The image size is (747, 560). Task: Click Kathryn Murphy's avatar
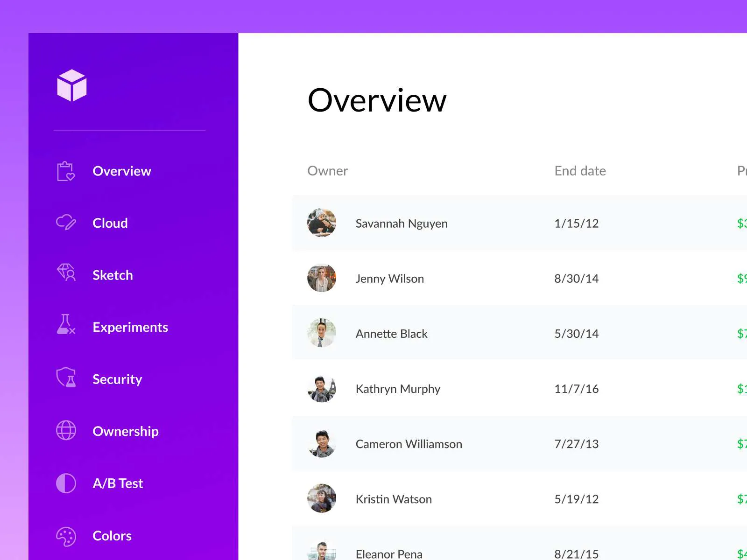321,389
